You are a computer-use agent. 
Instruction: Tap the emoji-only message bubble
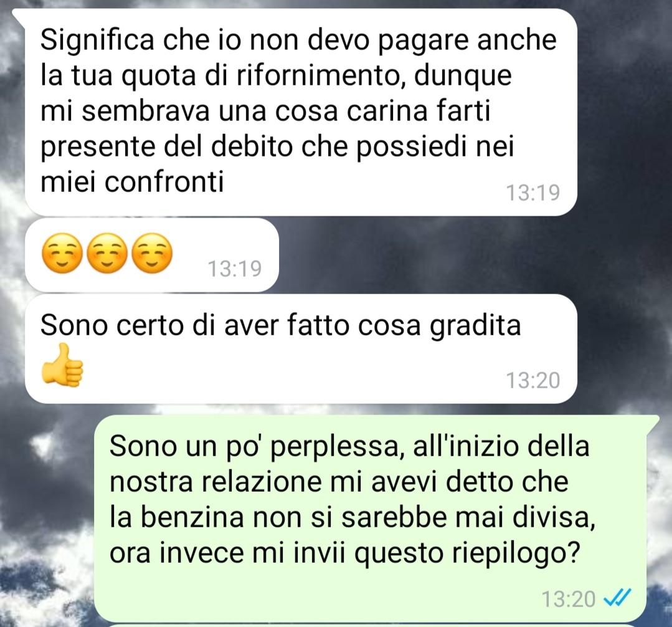click(x=152, y=255)
